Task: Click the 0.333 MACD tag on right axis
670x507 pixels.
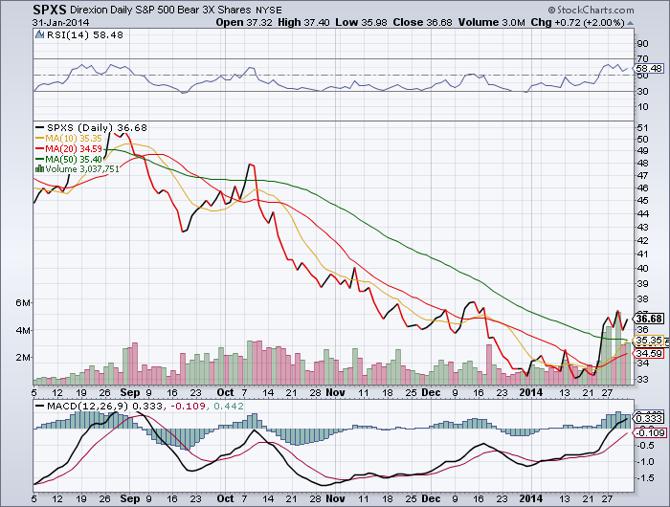Action: click(649, 419)
